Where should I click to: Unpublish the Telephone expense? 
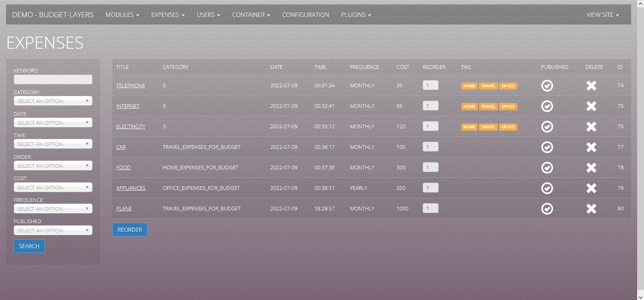click(x=547, y=86)
